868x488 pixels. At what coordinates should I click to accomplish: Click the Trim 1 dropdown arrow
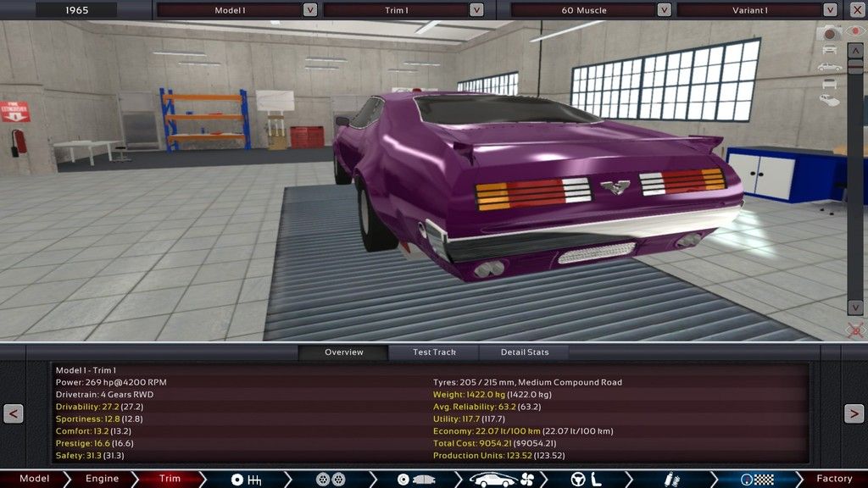(x=476, y=10)
